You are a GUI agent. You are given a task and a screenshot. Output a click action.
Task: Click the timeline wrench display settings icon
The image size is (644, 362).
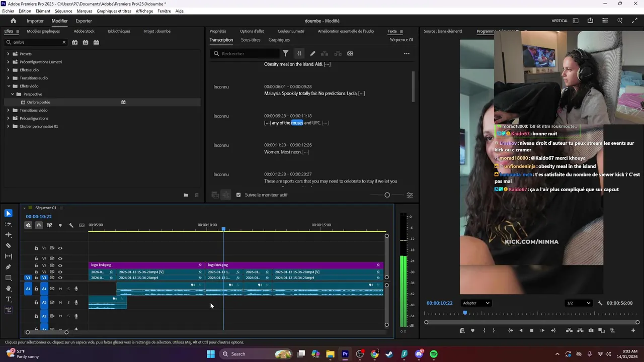point(71,225)
